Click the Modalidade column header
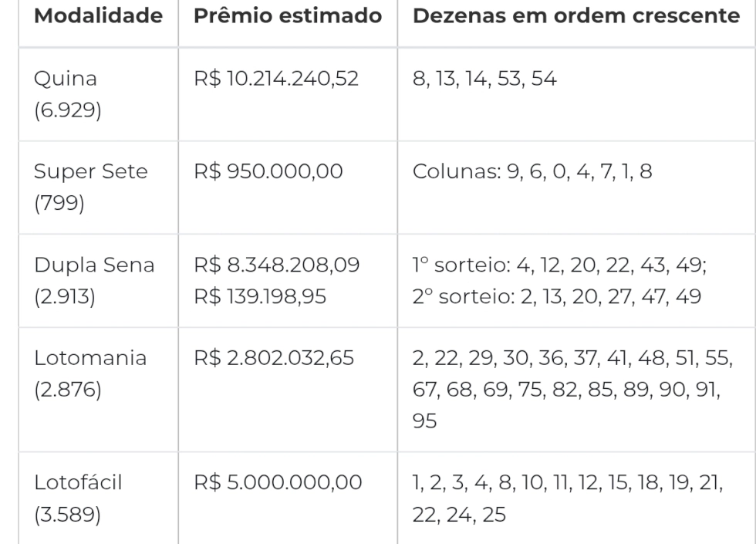The width and height of the screenshot is (756, 544). coord(99,16)
